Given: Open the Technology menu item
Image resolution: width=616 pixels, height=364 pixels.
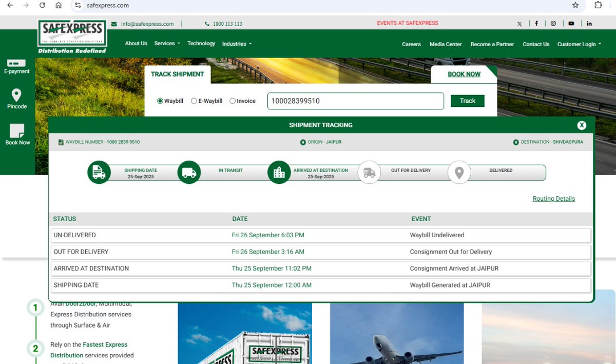Looking at the screenshot, I should pyautogui.click(x=201, y=44).
